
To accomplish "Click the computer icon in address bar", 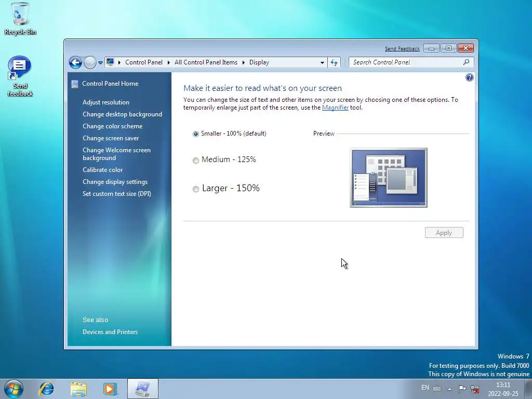I will pyautogui.click(x=110, y=62).
